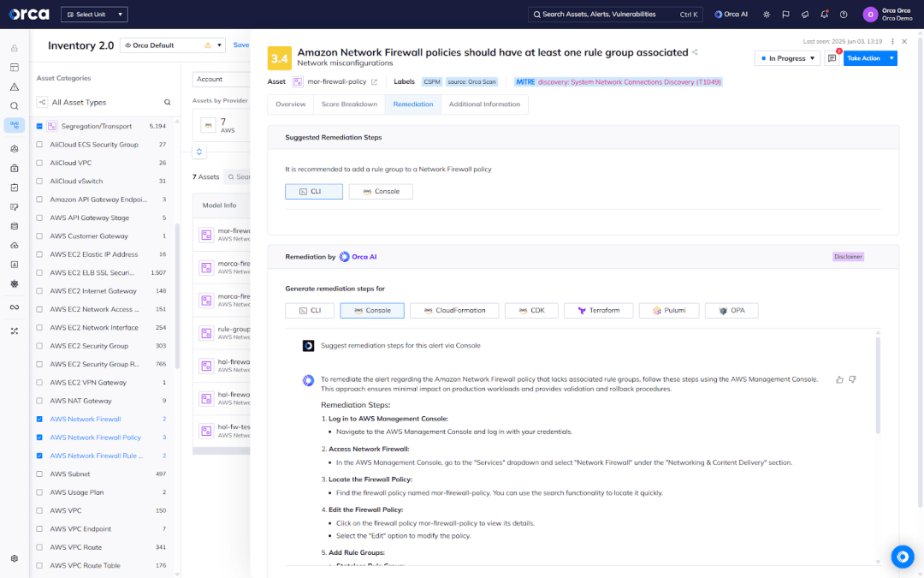The width and height of the screenshot is (924, 578).
Task: Open the Take Action dropdown arrow
Action: [891, 58]
